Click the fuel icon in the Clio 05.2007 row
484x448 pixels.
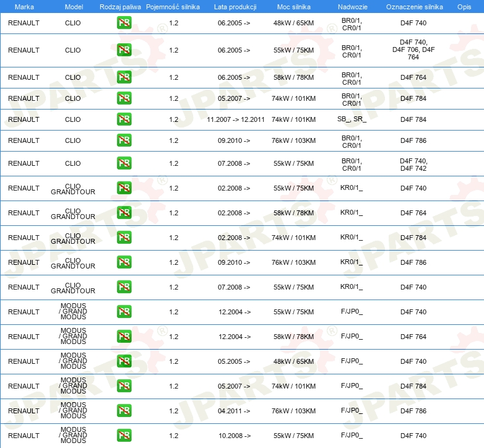[x=124, y=98]
